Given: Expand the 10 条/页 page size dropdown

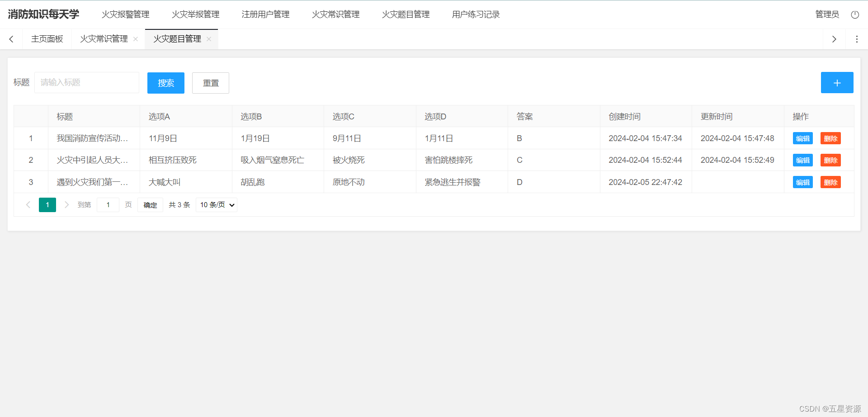Looking at the screenshot, I should pyautogui.click(x=217, y=205).
